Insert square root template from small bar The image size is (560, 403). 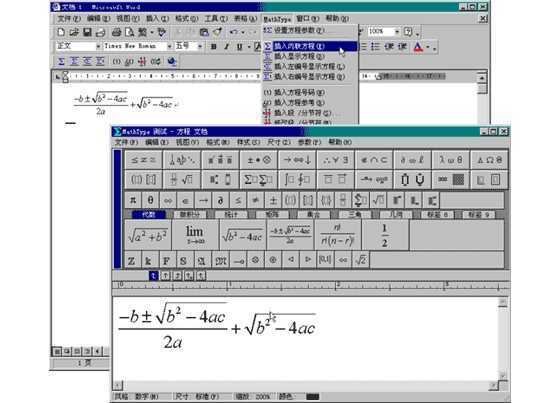point(378,200)
